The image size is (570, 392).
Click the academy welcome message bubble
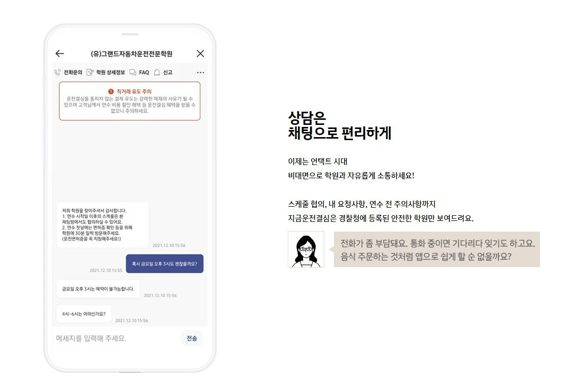103,224
